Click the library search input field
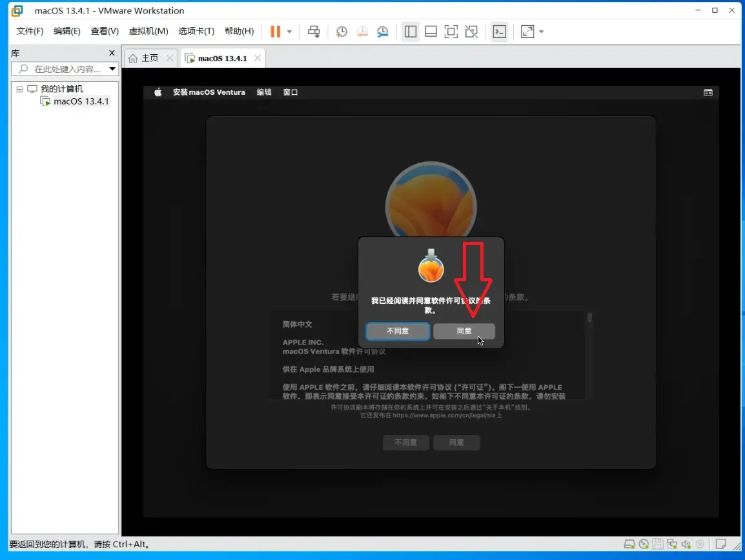This screenshot has width=745, height=560. 66,69
